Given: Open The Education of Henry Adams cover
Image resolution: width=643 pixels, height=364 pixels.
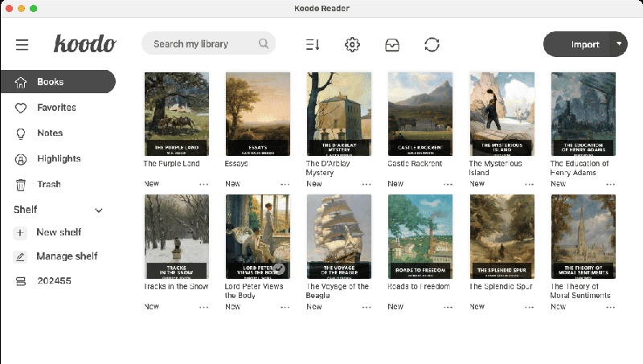Looking at the screenshot, I should click(584, 114).
